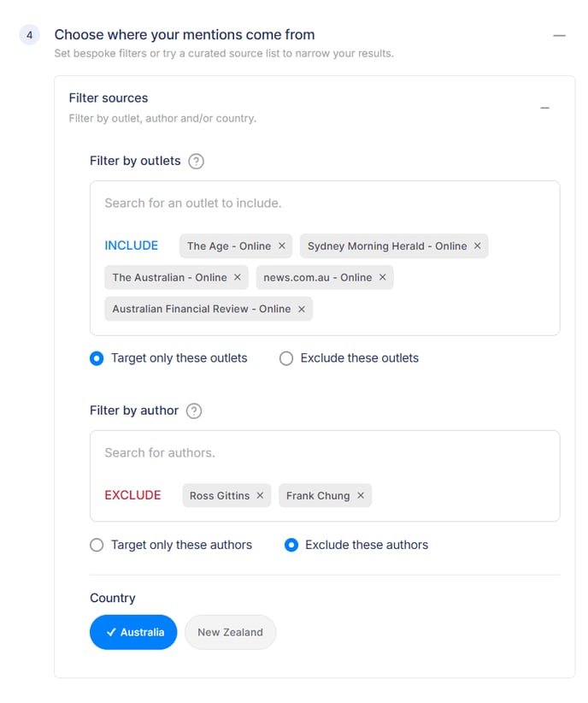Deselect the Australia country filter
Image resolution: width=588 pixels, height=703 pixels.
pos(133,633)
